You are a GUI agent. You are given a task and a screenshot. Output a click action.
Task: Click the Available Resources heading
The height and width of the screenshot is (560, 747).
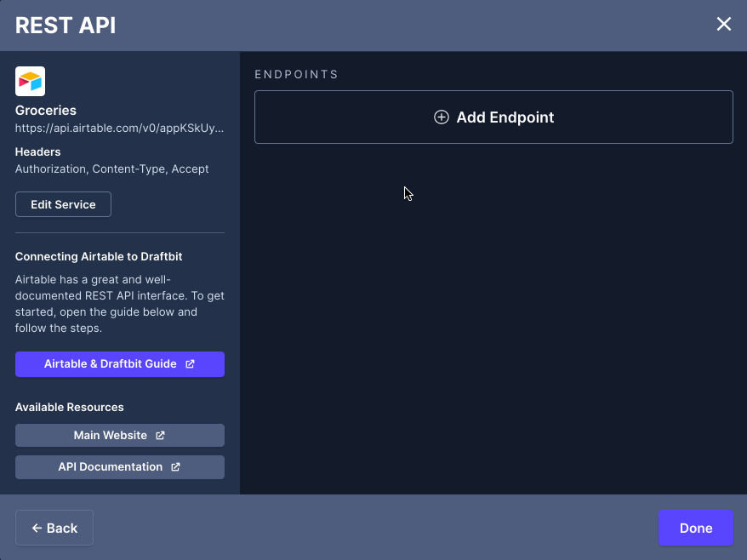(70, 407)
